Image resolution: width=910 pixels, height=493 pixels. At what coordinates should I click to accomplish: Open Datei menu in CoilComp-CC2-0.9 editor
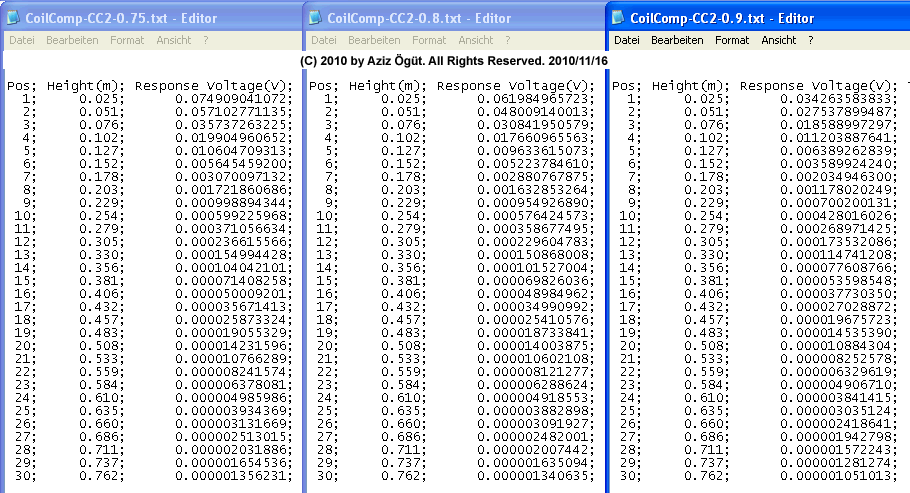point(626,40)
